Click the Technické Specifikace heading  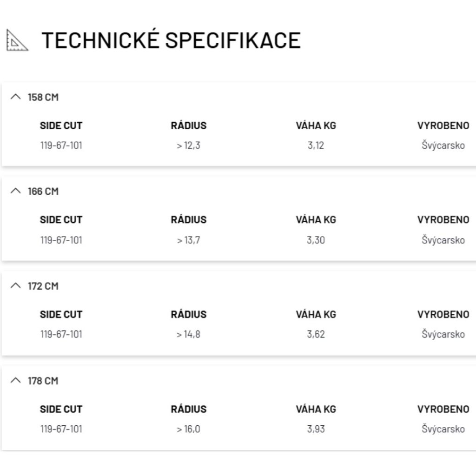click(x=171, y=40)
